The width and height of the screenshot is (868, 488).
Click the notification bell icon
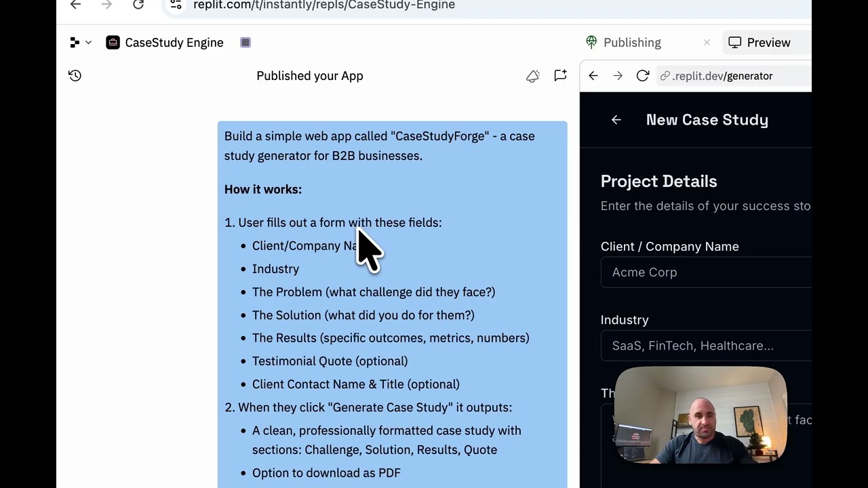click(x=533, y=76)
